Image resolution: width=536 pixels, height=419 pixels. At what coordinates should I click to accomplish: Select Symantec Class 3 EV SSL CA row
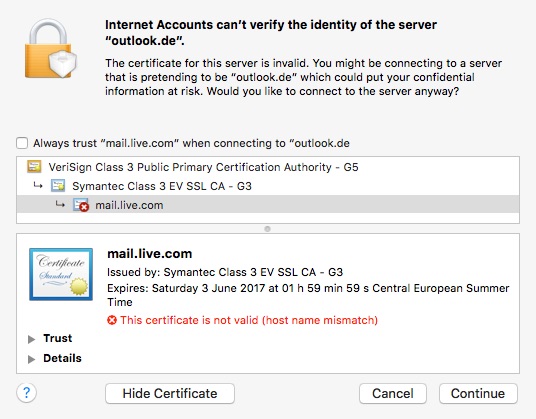pos(268,186)
